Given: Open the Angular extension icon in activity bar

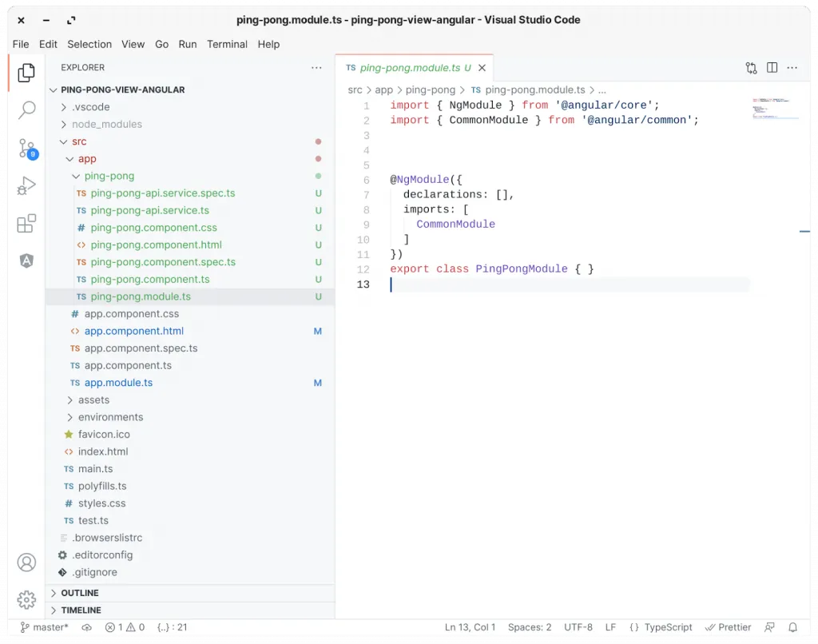Looking at the screenshot, I should click(x=26, y=260).
